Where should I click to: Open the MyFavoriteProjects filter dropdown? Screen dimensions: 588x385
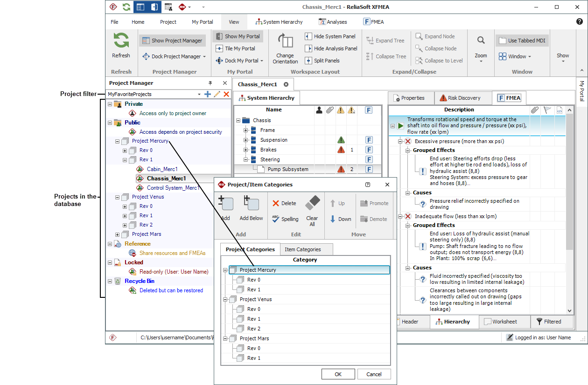pyautogui.click(x=199, y=94)
